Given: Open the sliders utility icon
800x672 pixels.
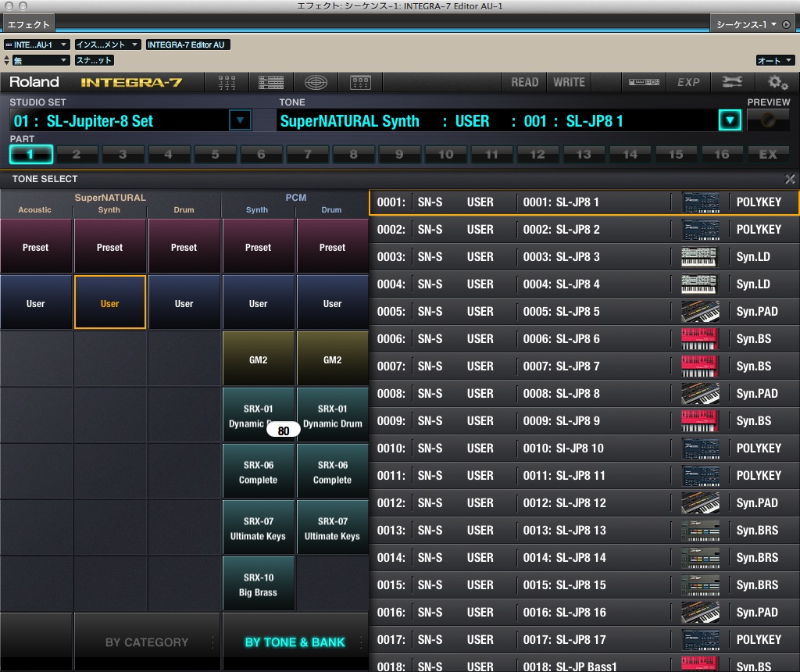Looking at the screenshot, I should click(732, 82).
